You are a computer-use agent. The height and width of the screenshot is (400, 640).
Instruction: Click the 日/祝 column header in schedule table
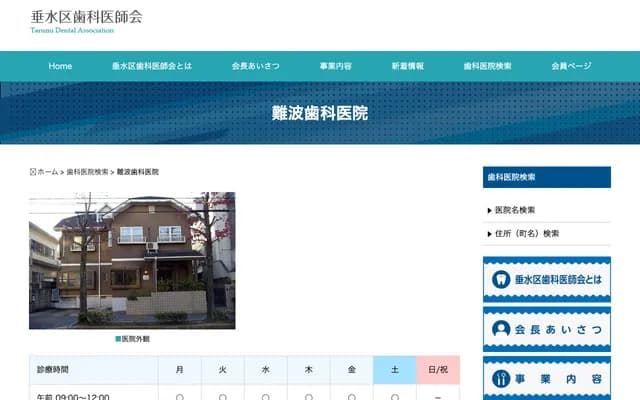pos(438,370)
